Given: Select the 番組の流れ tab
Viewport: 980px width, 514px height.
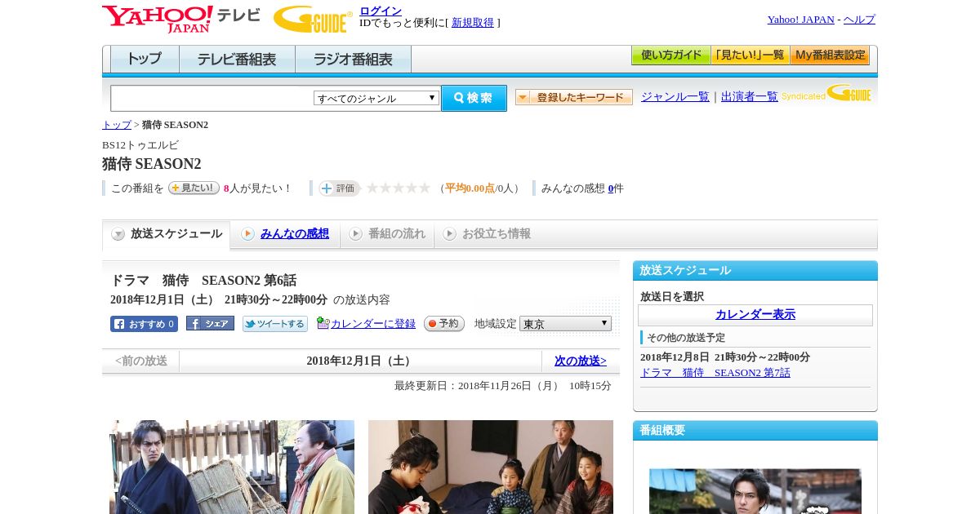Looking at the screenshot, I should click(387, 233).
